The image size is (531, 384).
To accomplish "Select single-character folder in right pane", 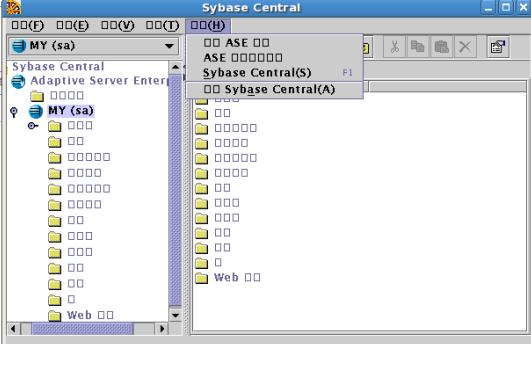I will [209, 262].
